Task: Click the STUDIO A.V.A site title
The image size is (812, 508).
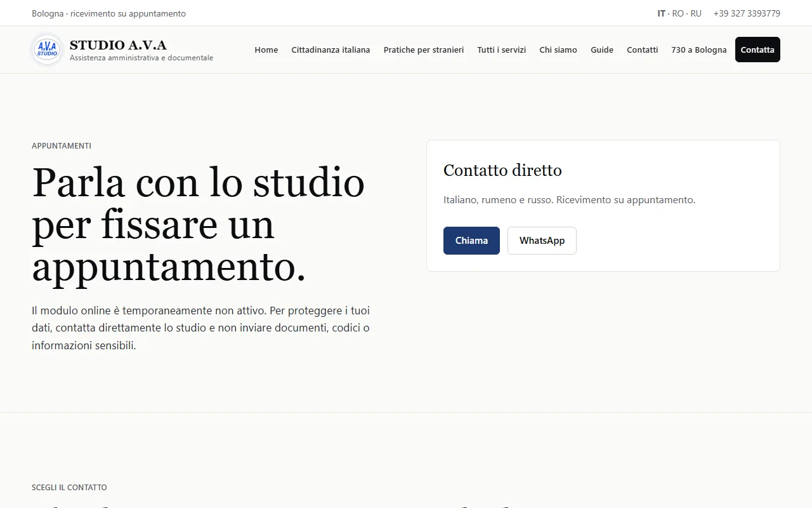Action: 118,45
